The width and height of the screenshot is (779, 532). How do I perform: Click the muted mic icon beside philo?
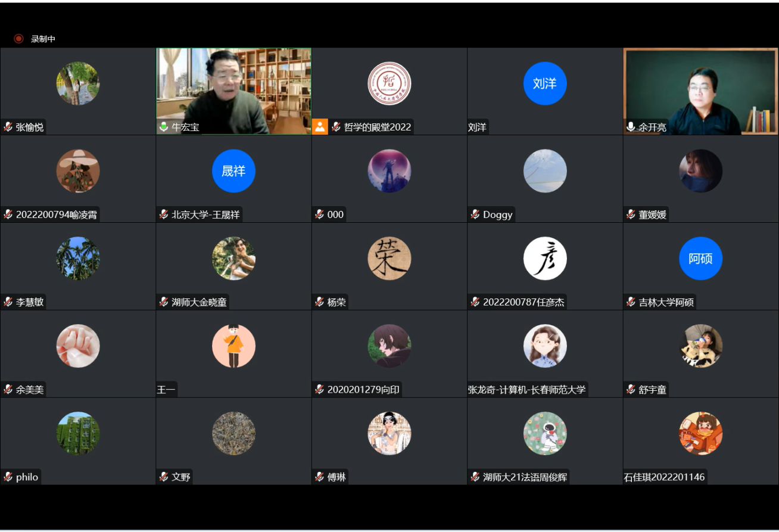point(8,477)
